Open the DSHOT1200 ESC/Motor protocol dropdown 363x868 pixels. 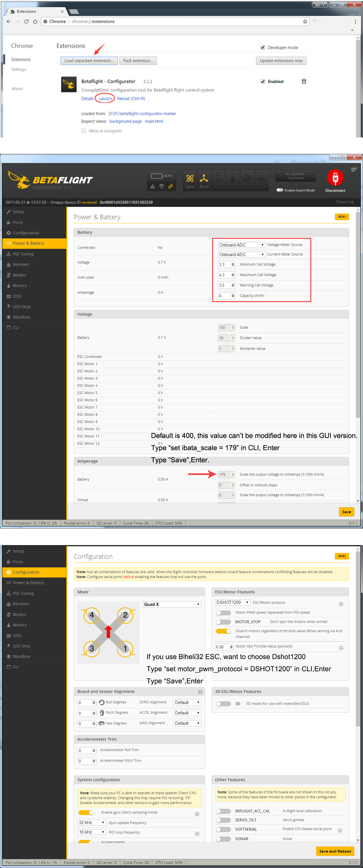(x=232, y=602)
